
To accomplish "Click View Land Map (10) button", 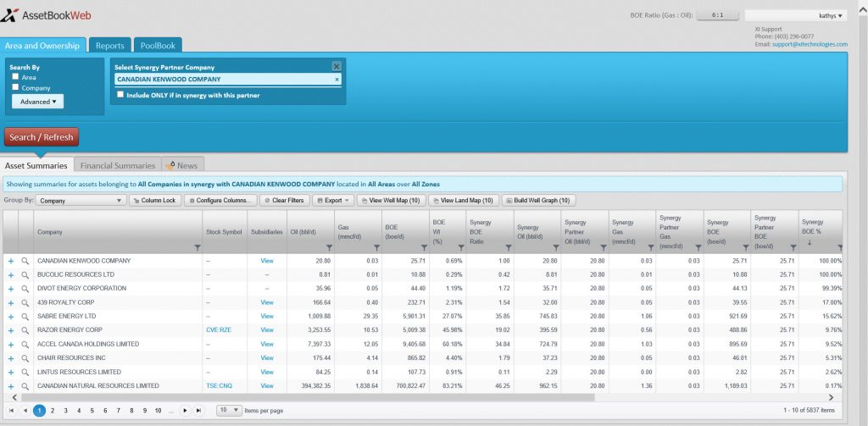I will coord(464,201).
